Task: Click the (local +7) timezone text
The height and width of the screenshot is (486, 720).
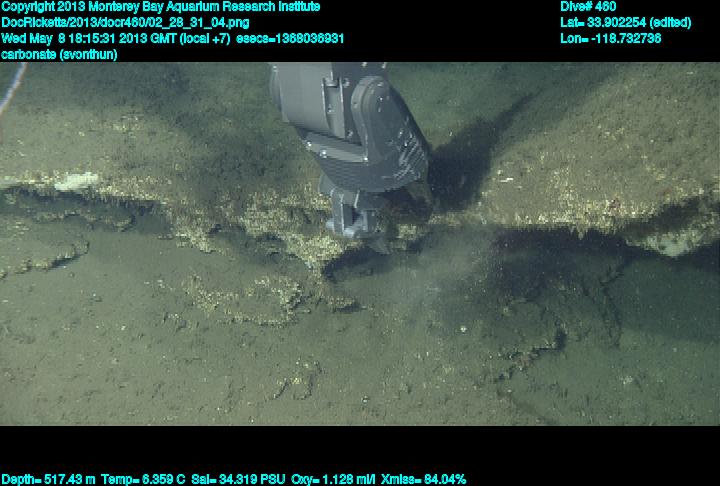Action: pos(203,38)
